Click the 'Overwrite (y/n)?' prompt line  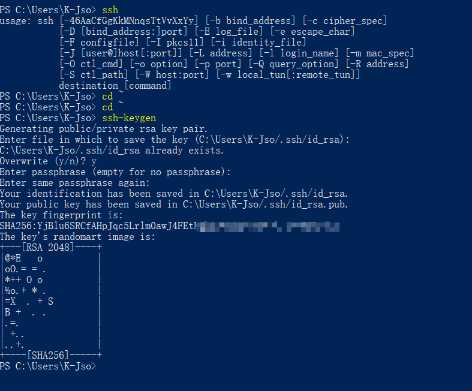pos(48,161)
